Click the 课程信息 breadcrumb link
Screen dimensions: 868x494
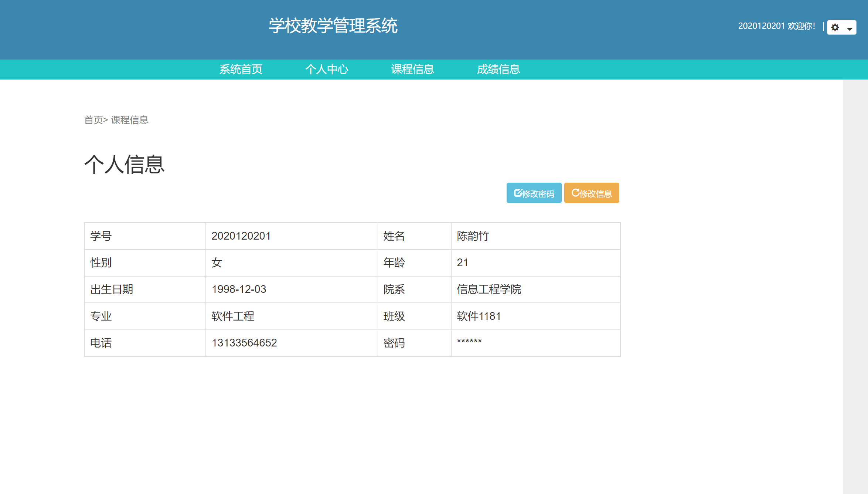pos(129,120)
